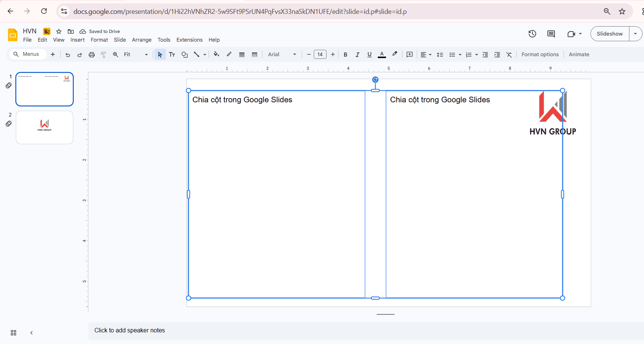Select slide 2 thumbnail
The image size is (644, 344).
pyautogui.click(x=44, y=127)
